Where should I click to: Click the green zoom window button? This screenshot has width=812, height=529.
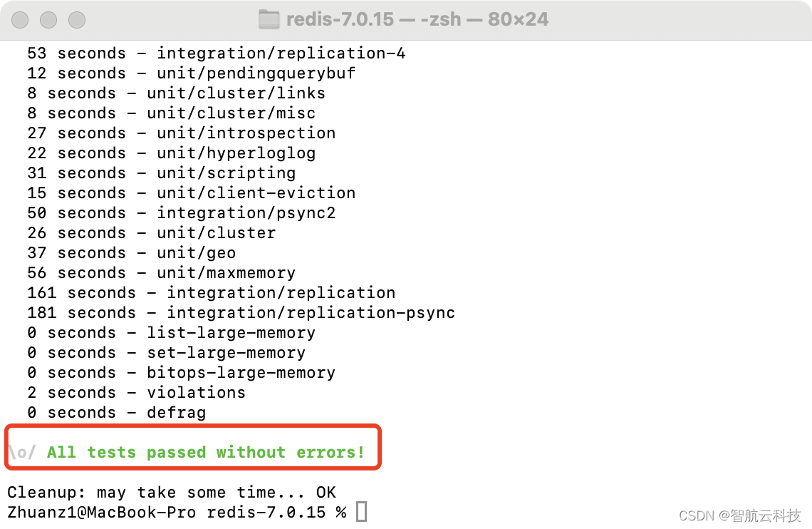77,20
